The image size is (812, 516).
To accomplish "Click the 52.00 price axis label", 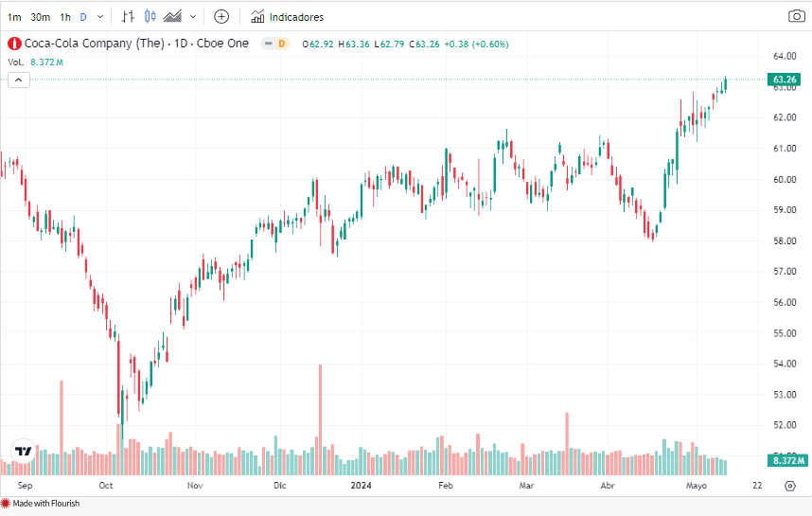I will pyautogui.click(x=785, y=425).
